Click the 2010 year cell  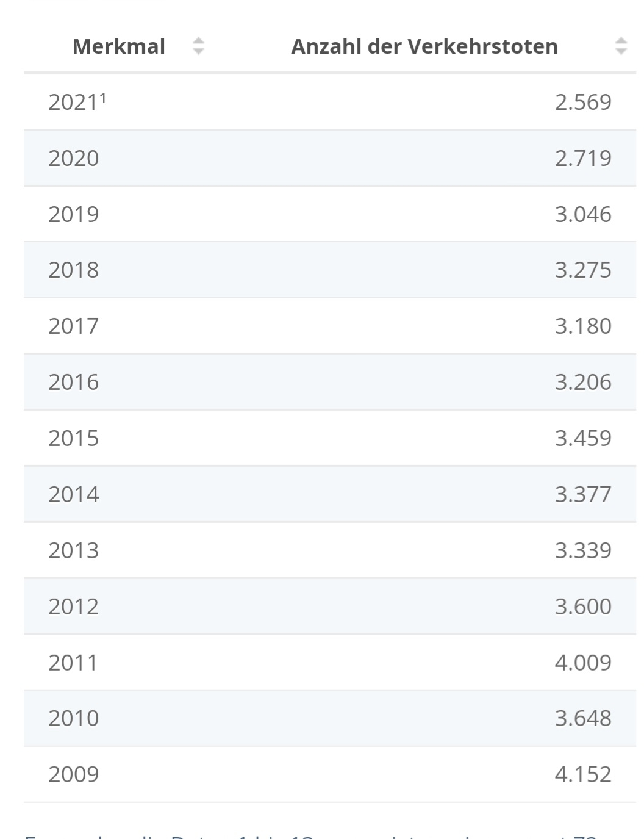point(74,718)
